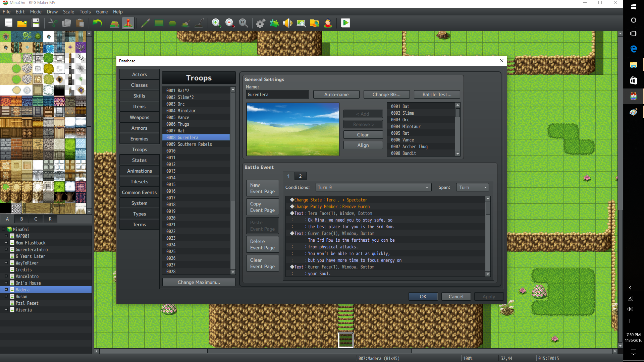
Task: Expand the Viseria map tree node
Action: pos(6,310)
